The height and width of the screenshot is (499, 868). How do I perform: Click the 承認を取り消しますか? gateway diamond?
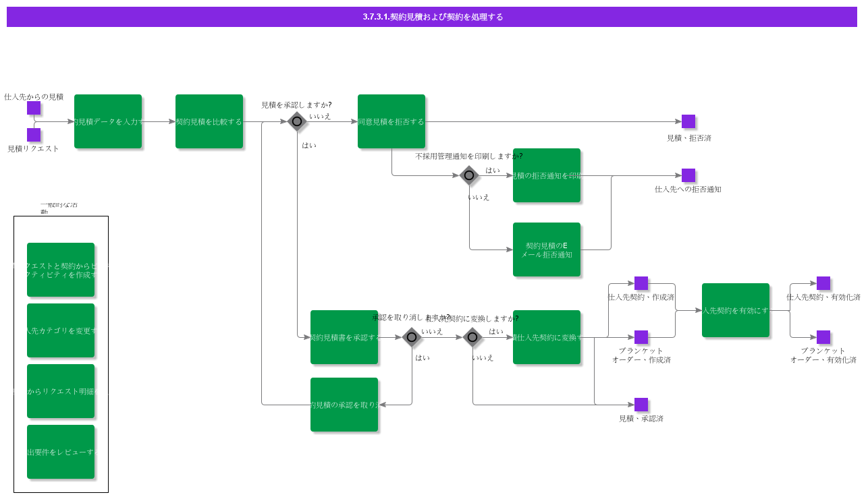(x=412, y=337)
